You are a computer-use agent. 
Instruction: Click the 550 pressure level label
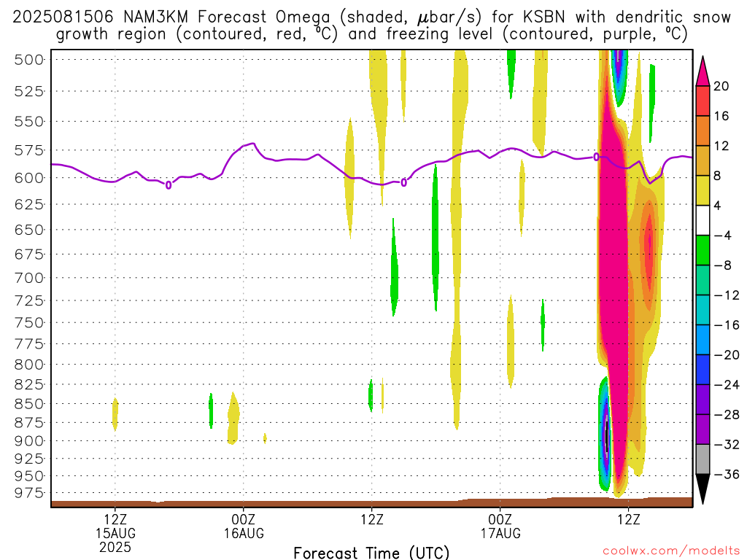(x=29, y=122)
